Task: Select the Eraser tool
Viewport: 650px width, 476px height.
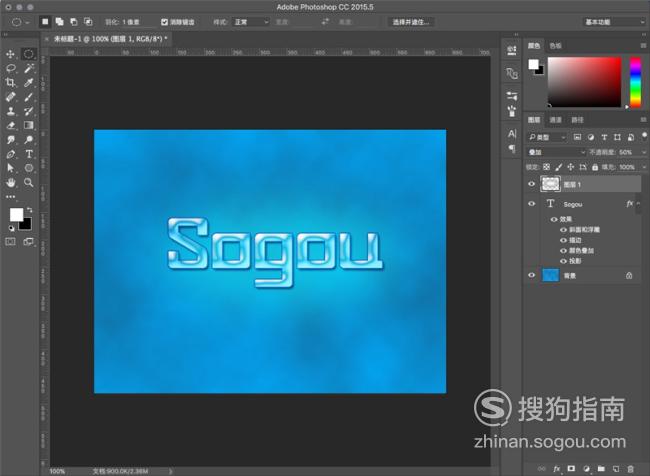Action: point(11,125)
